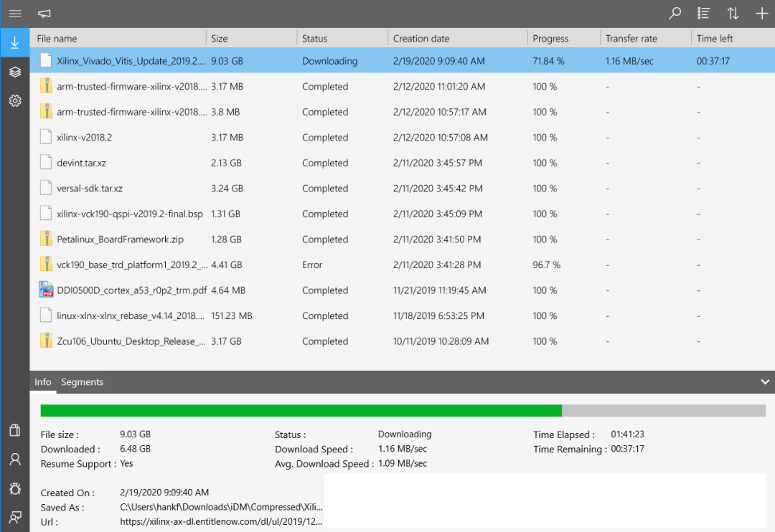Select arm-trusted-firmware row created 11:01:20 AM
The width and height of the screenshot is (775, 532).
pos(403,87)
